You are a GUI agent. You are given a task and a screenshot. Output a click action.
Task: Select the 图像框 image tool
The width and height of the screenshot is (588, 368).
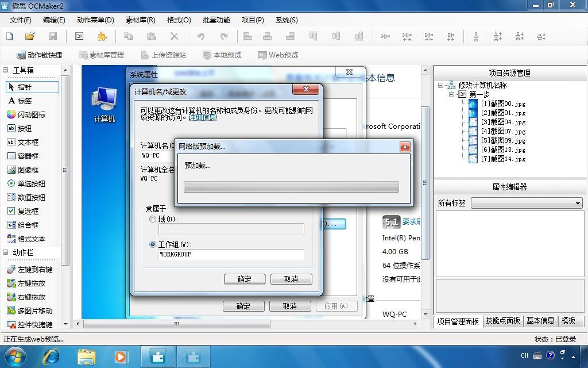click(23, 170)
